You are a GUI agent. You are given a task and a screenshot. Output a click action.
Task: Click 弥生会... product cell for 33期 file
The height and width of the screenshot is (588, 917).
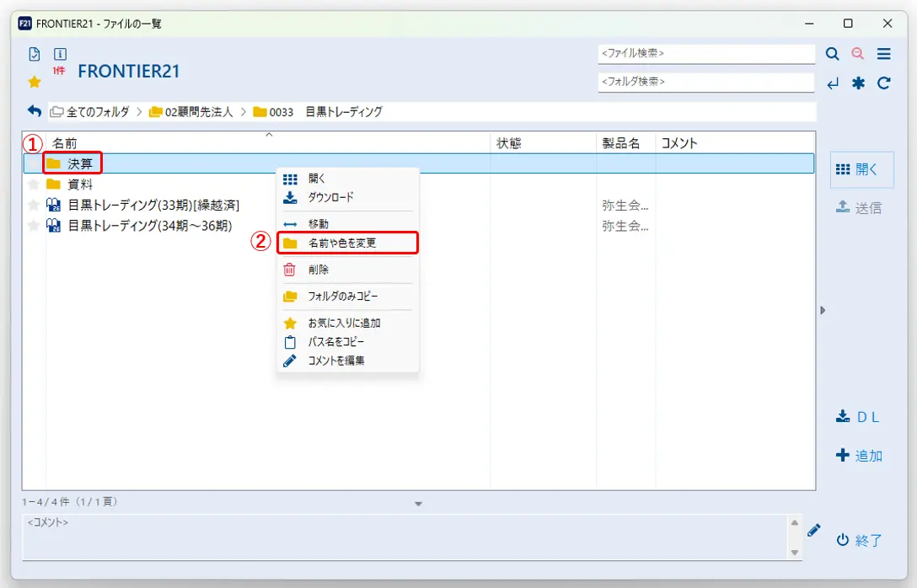(x=625, y=206)
